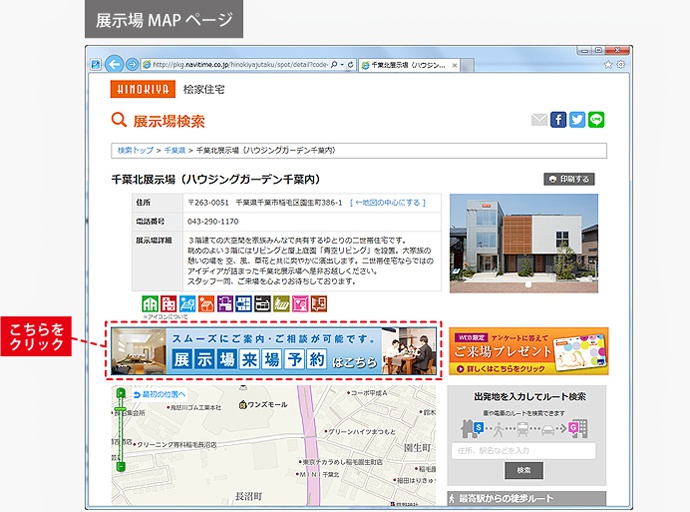Open the 検索トップ breadcrumb link
The width and height of the screenshot is (690, 512).
click(135, 151)
